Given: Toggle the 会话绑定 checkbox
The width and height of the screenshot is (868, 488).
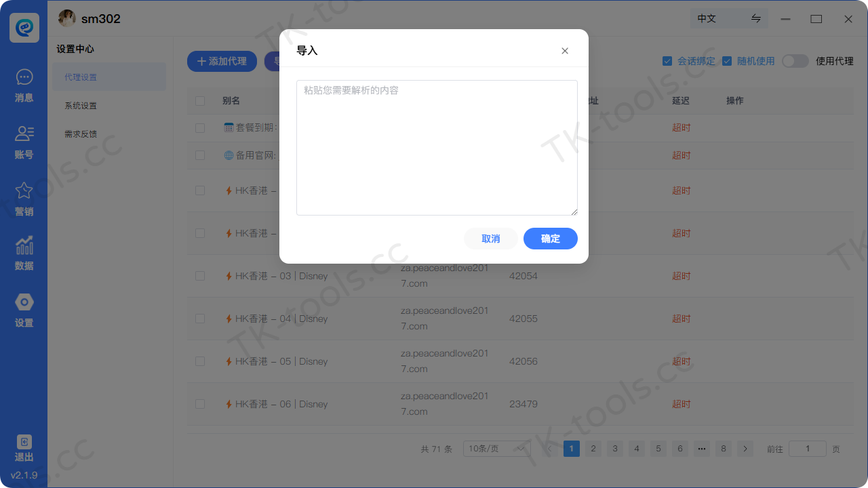Looking at the screenshot, I should pyautogui.click(x=667, y=61).
